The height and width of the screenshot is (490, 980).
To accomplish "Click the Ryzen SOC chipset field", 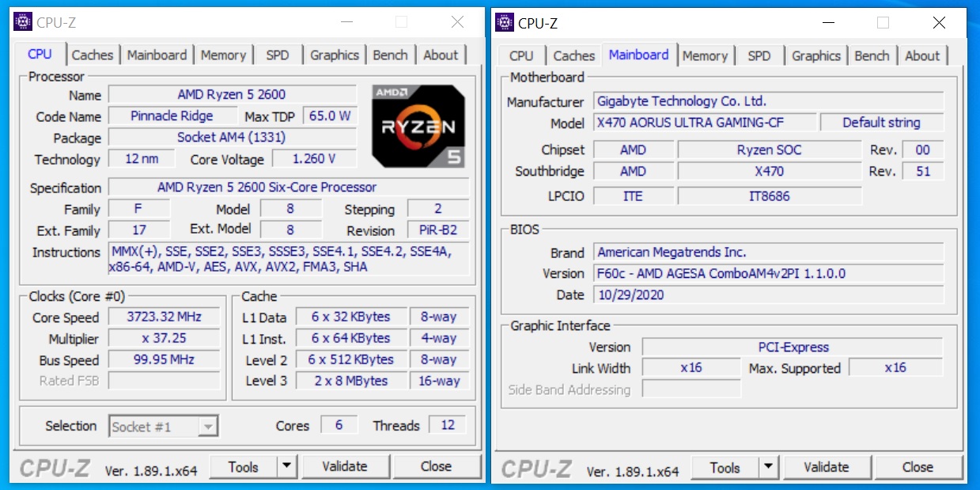I will [770, 150].
